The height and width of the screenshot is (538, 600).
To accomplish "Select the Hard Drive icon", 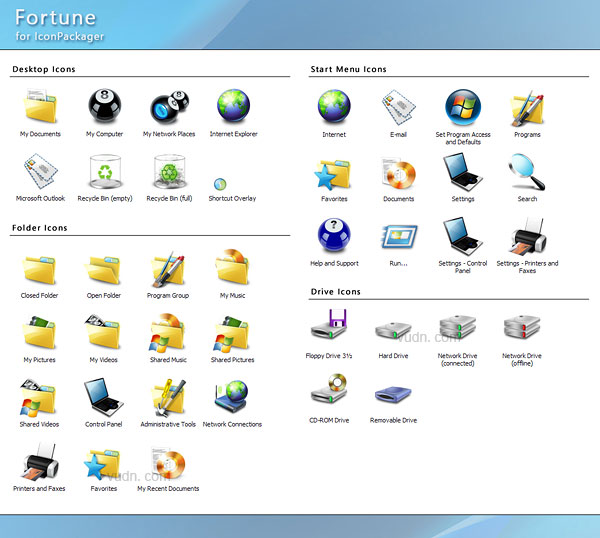I will click(393, 331).
